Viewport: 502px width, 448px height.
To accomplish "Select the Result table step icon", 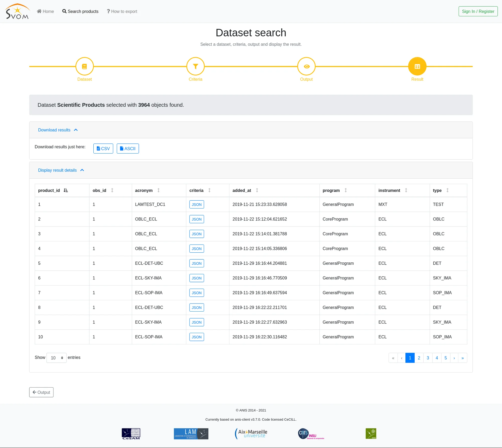I will pyautogui.click(x=417, y=66).
